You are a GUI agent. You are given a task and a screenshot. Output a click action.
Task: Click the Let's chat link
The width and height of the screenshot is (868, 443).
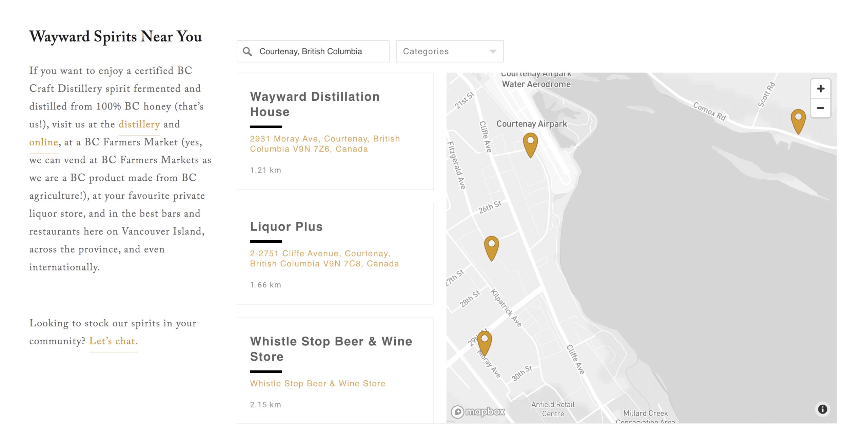point(113,341)
